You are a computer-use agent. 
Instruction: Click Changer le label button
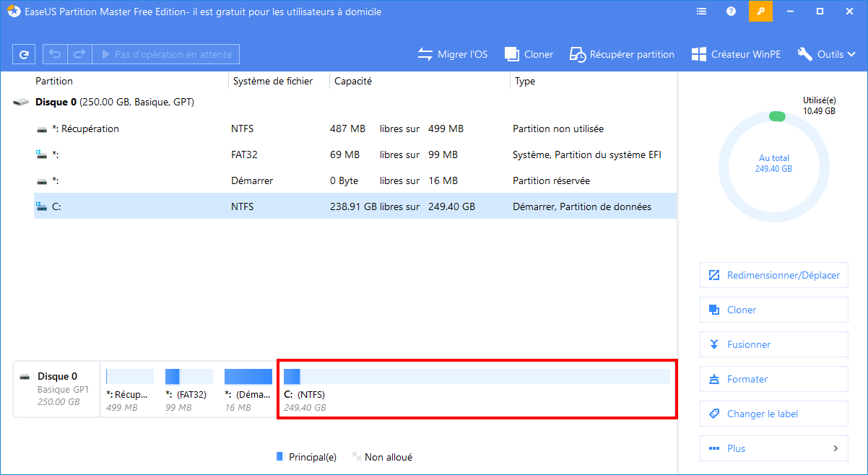coord(774,414)
